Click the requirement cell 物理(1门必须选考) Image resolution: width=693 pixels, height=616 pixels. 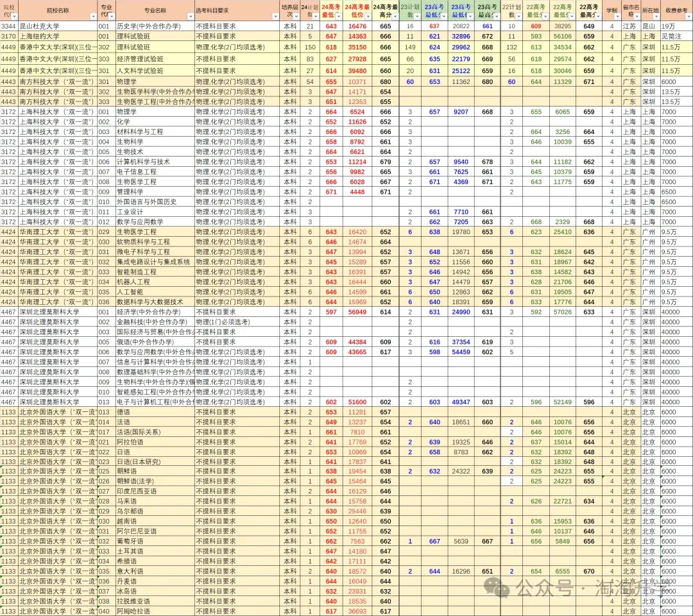pyautogui.click(x=237, y=321)
